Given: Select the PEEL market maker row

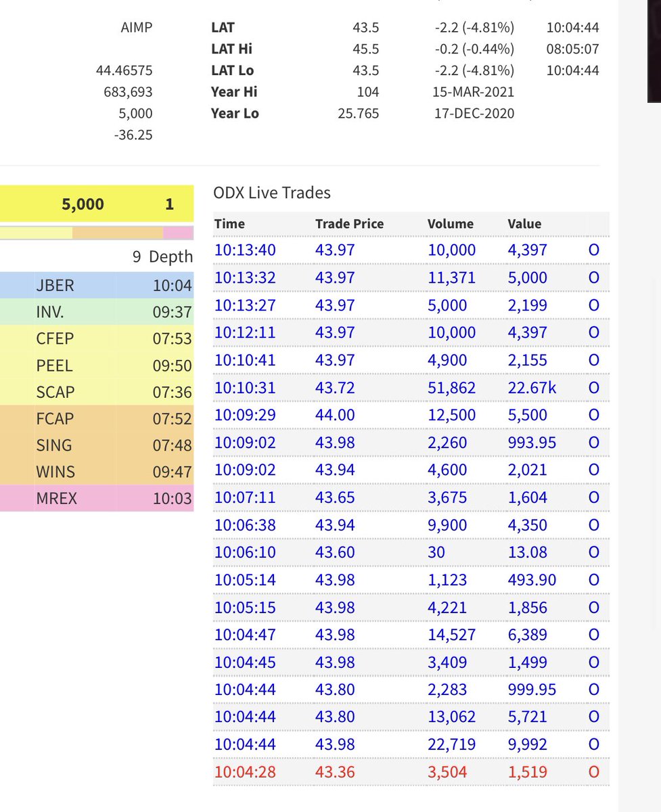Looking at the screenshot, I should [x=97, y=365].
